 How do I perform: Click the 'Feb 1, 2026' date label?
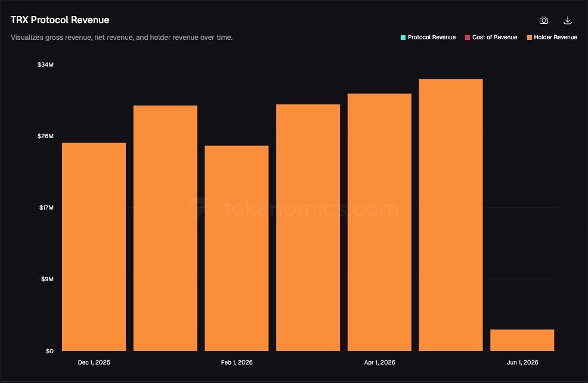pyautogui.click(x=237, y=362)
